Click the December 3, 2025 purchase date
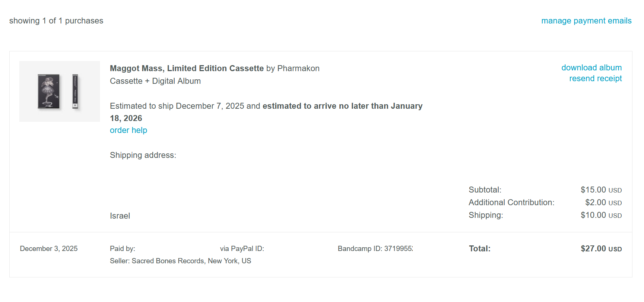Image resolution: width=644 pixels, height=302 pixels. 49,249
